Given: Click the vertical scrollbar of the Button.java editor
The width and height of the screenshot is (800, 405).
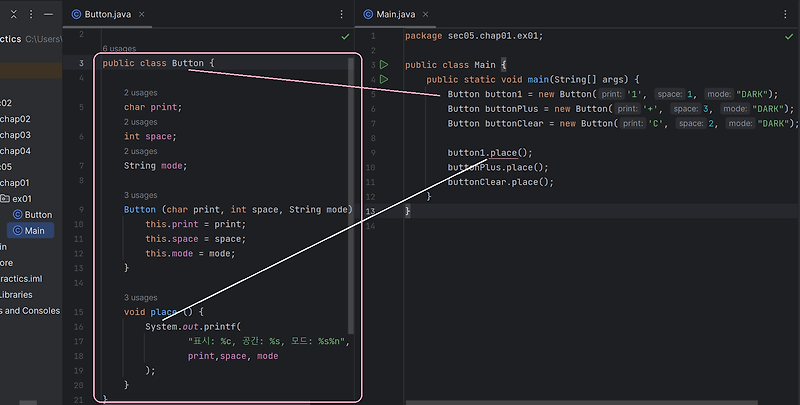Looking at the screenshot, I should 351,195.
